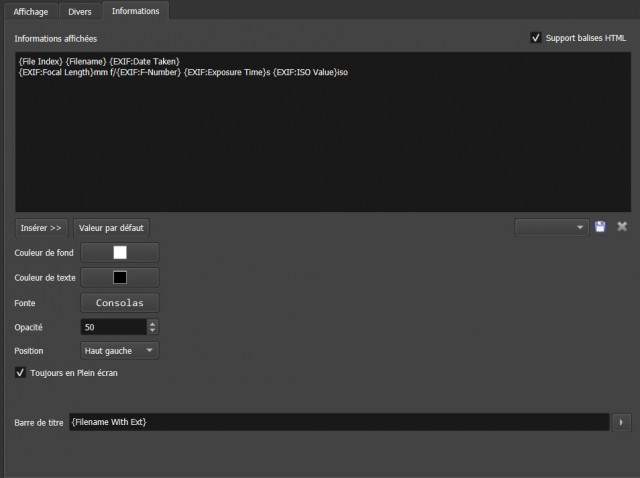The height and width of the screenshot is (478, 640).
Task: Delete the preset with the X icon
Action: point(622,227)
